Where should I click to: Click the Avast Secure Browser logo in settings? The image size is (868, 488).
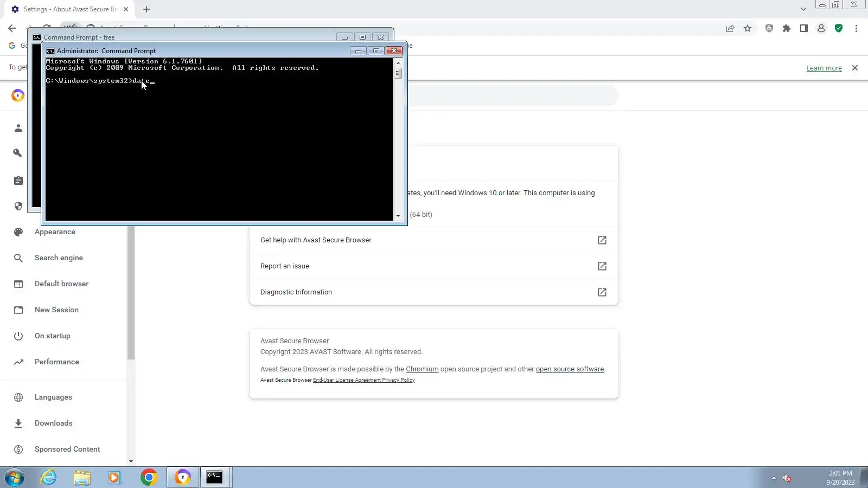18,95
